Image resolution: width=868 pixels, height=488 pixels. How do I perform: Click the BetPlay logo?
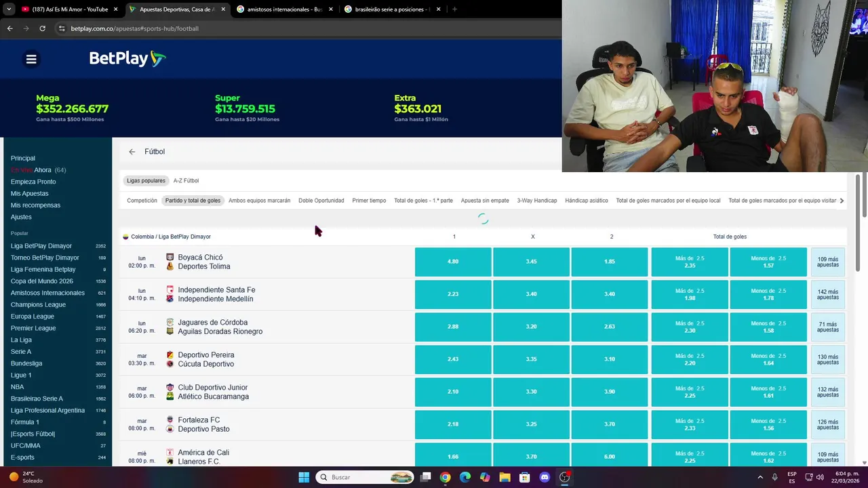[x=127, y=59]
